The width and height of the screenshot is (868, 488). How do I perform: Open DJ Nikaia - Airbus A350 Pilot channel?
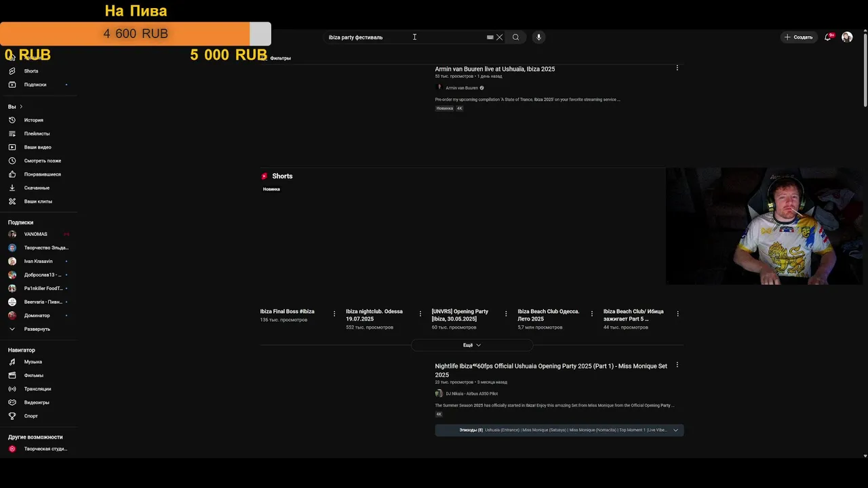pyautogui.click(x=472, y=394)
